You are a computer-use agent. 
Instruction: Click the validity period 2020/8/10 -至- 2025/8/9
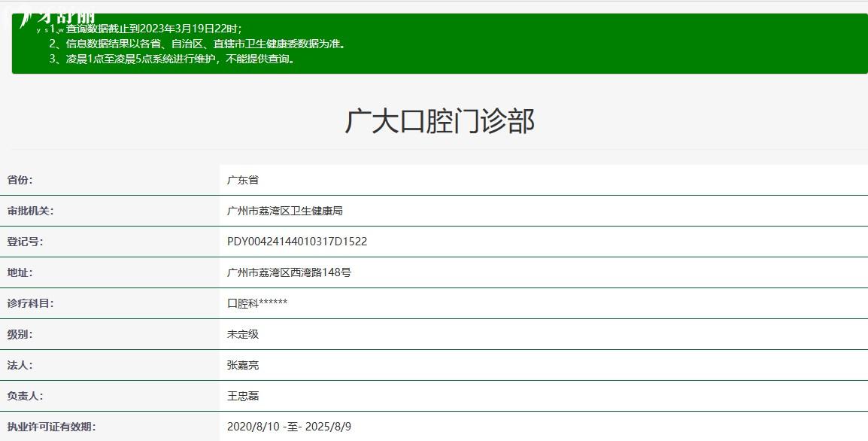click(289, 427)
